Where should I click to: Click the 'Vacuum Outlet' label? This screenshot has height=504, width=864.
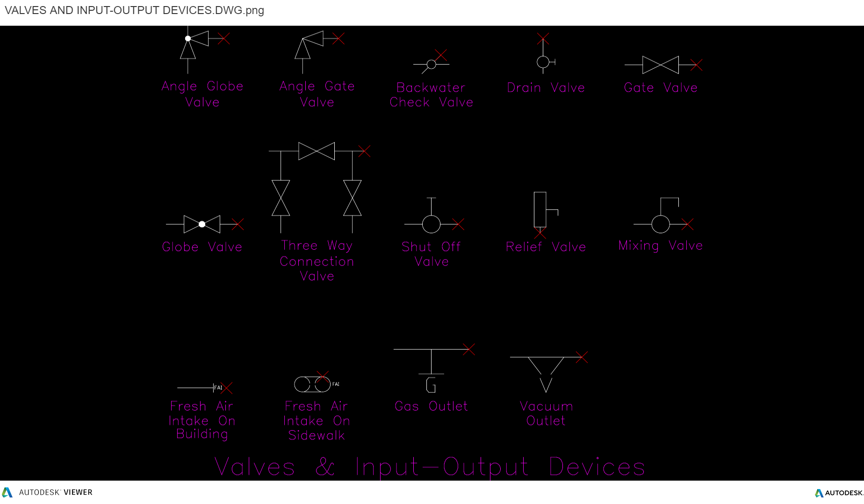tap(546, 413)
